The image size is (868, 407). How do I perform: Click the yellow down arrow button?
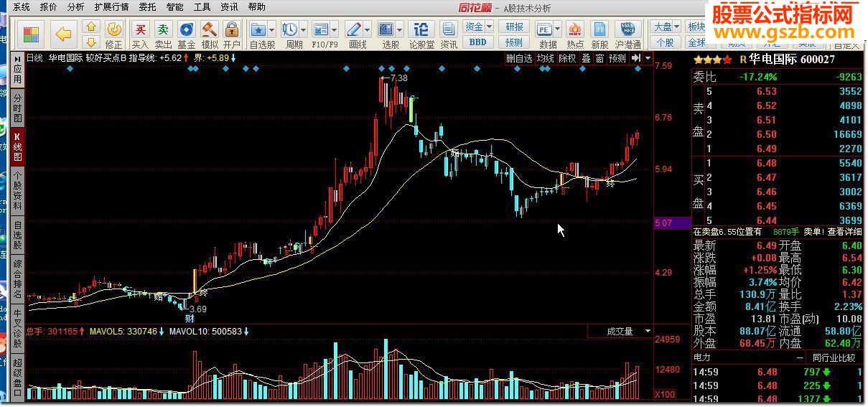pos(90,42)
